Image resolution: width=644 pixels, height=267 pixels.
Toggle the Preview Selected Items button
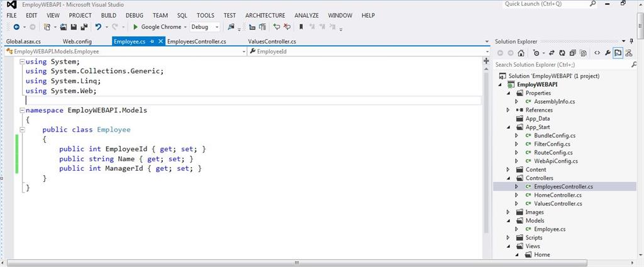coord(618,53)
